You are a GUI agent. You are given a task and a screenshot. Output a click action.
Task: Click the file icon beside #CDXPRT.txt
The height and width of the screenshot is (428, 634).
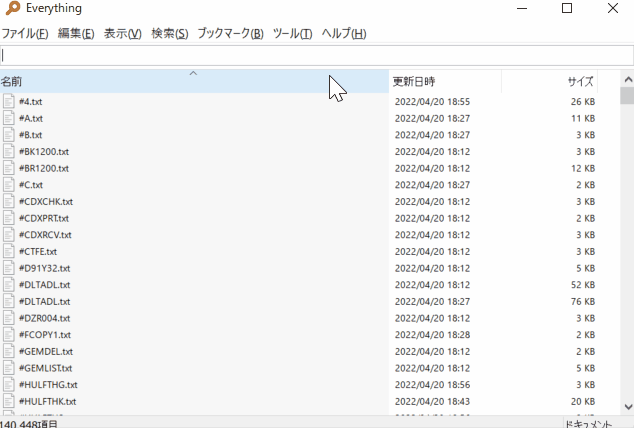(x=8, y=218)
